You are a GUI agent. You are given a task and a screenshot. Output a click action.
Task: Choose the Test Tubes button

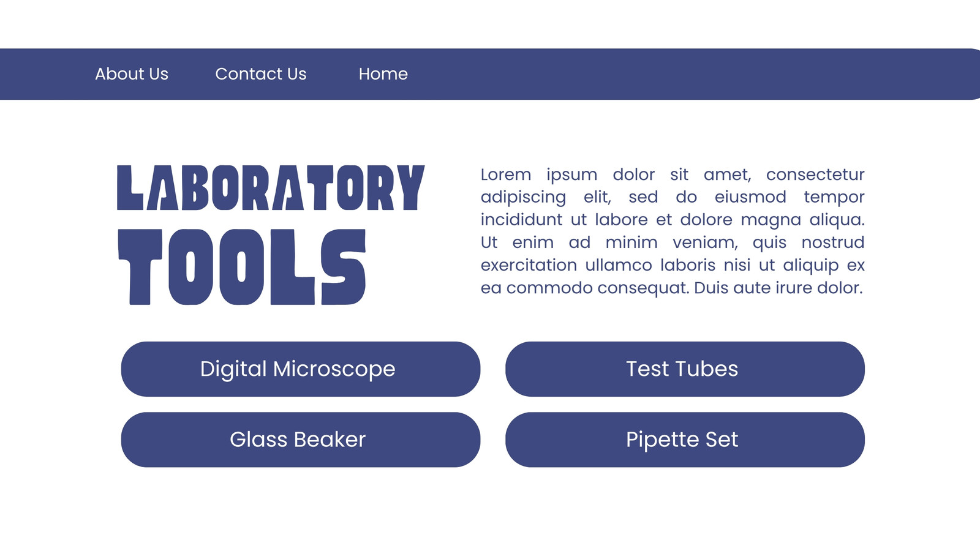click(685, 369)
